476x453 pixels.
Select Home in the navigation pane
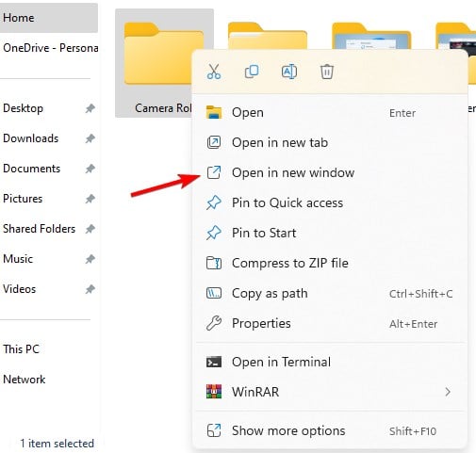[x=49, y=18]
